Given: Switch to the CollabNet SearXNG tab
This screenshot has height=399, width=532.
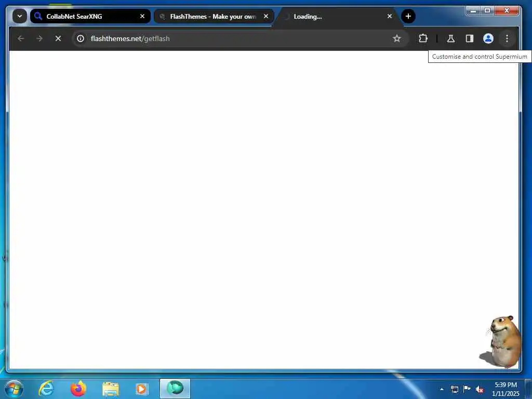Looking at the screenshot, I should pos(90,16).
